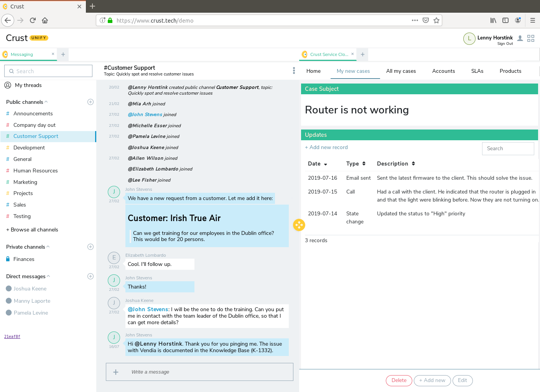Viewport: 540px width, 392px height.
Task: Start a new direct message
Action: [91, 276]
